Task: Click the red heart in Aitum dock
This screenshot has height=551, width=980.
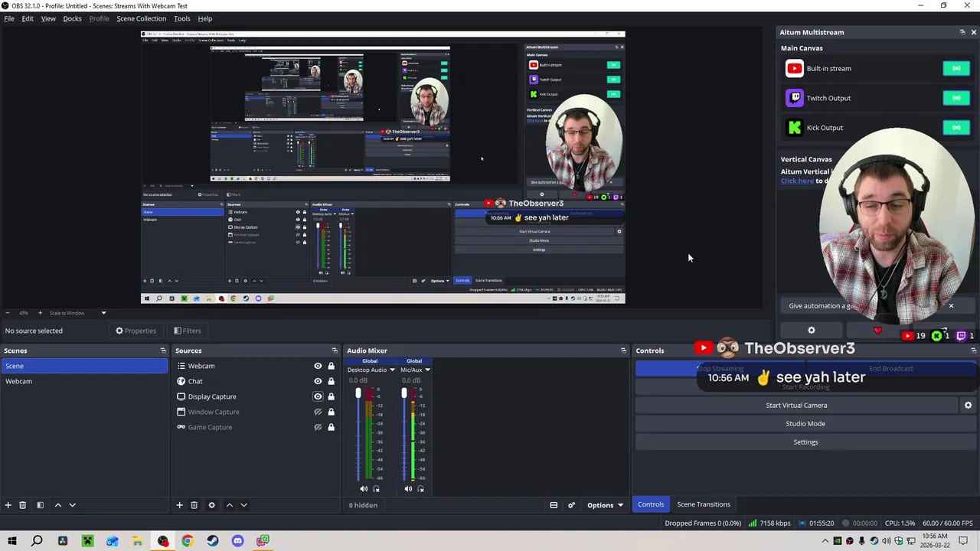Action: 877,331
